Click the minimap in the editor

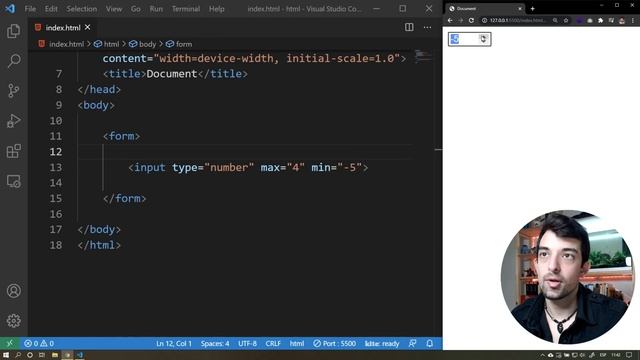coord(423,56)
